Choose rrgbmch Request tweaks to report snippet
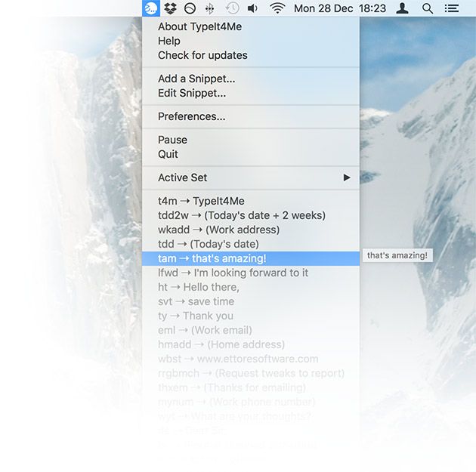 pyautogui.click(x=251, y=373)
